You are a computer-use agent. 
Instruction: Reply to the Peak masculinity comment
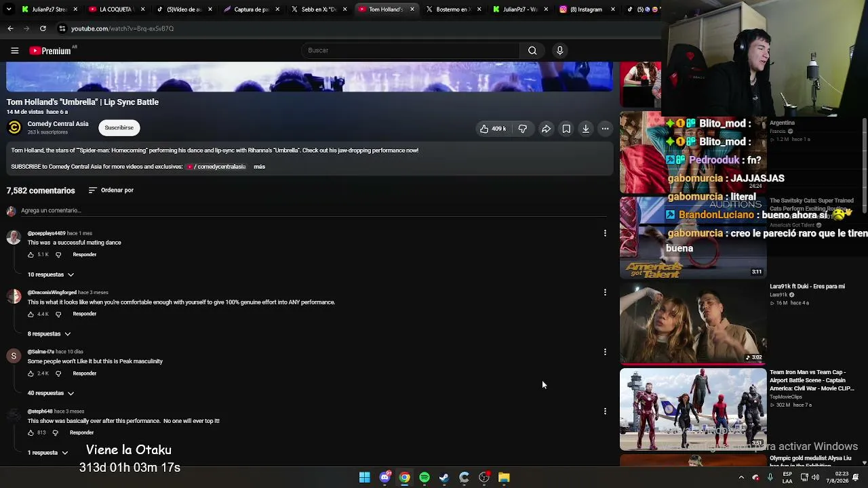click(85, 373)
